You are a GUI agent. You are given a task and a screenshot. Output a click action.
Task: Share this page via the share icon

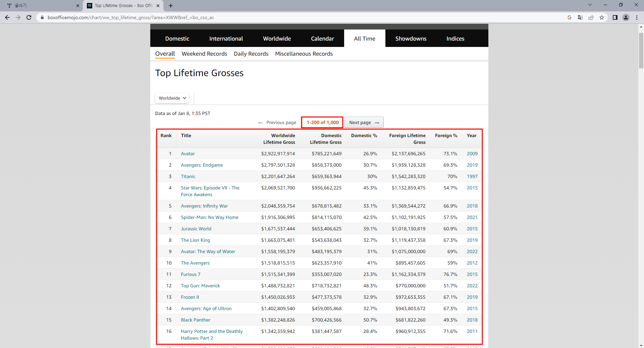tap(591, 17)
